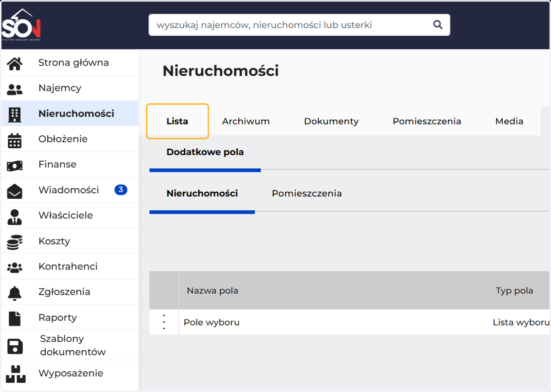Open Właściciele in the sidebar

coord(70,215)
